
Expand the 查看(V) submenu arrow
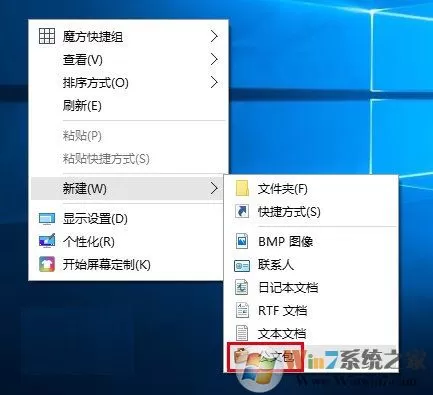point(214,59)
